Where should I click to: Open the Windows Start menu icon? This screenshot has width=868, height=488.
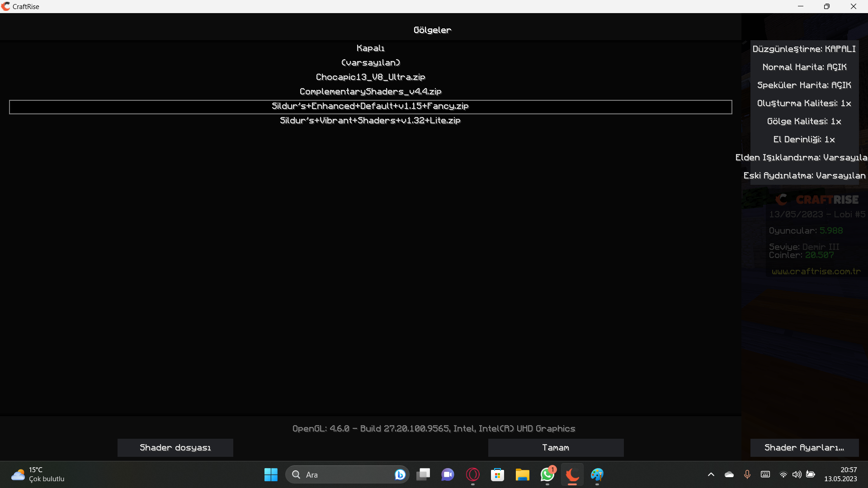[x=271, y=474]
